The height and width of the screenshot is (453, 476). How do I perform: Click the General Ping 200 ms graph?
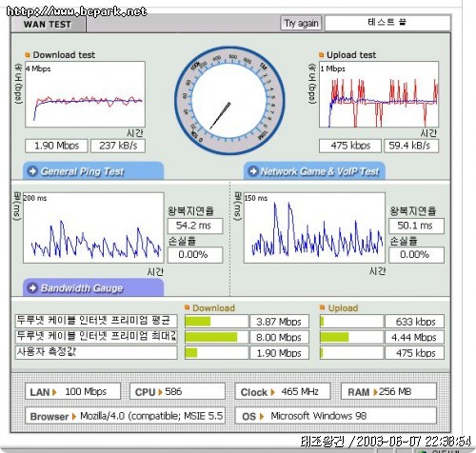tap(93, 227)
